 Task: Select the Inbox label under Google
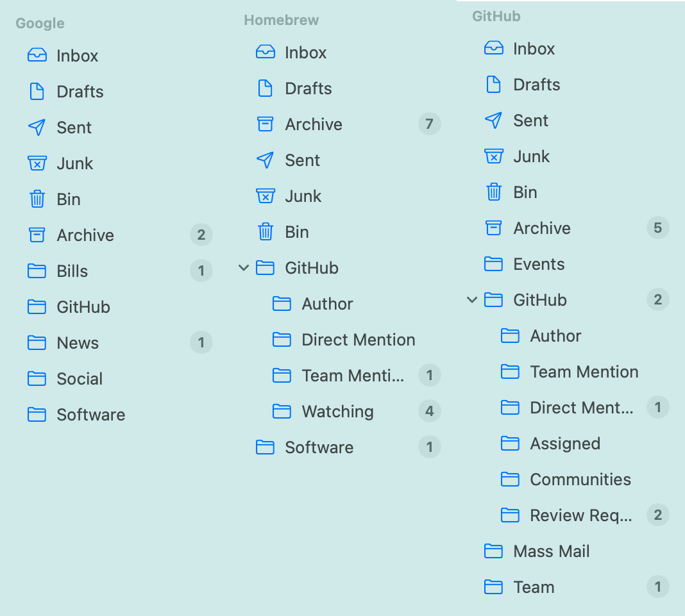point(78,56)
